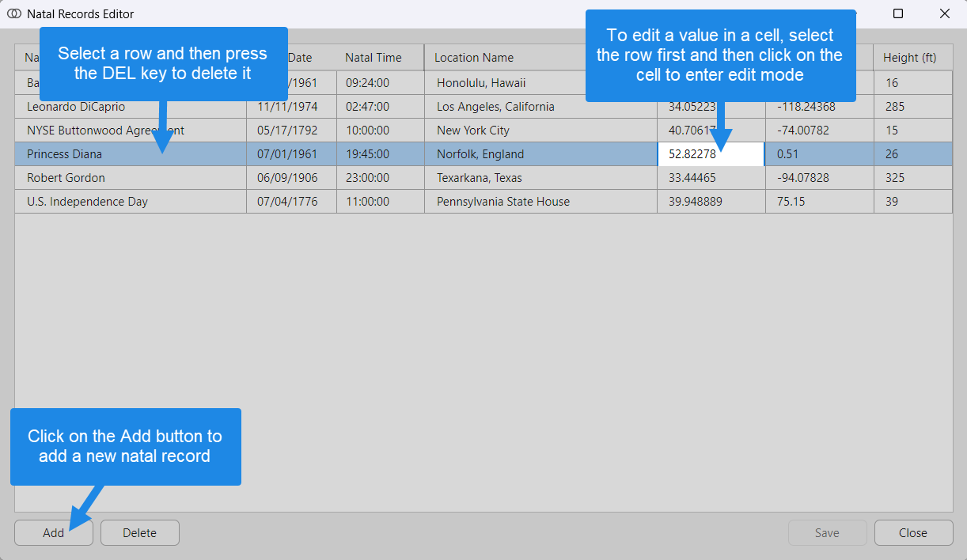
Task: Click the Close button at bottom right
Action: coord(912,532)
